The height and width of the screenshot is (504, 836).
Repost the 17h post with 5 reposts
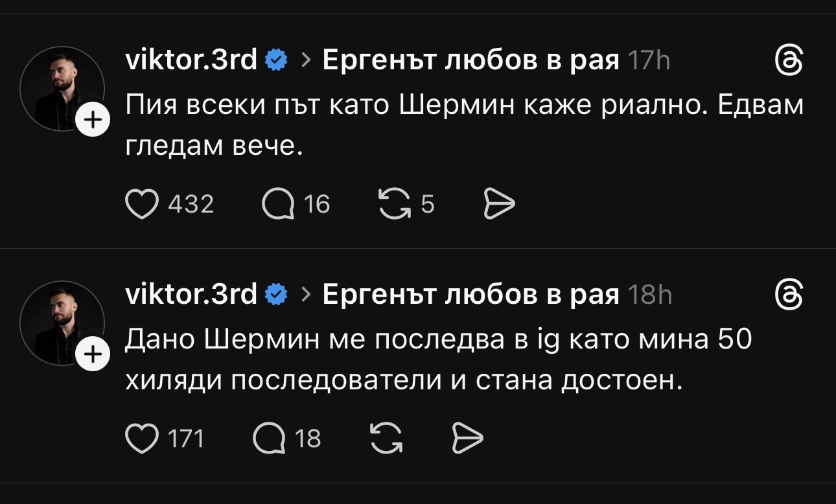(x=394, y=205)
